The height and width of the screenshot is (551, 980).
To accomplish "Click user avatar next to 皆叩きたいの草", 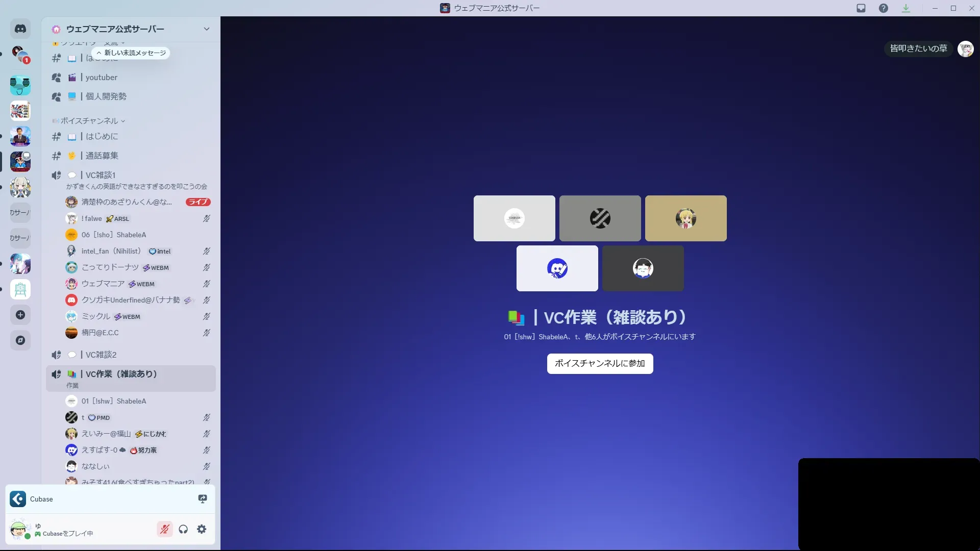I will pyautogui.click(x=965, y=49).
